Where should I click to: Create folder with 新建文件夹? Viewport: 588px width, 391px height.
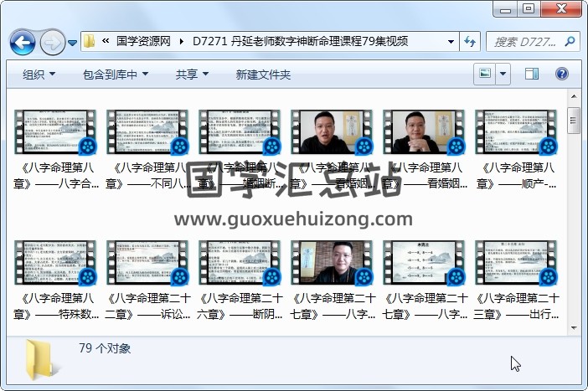click(263, 75)
